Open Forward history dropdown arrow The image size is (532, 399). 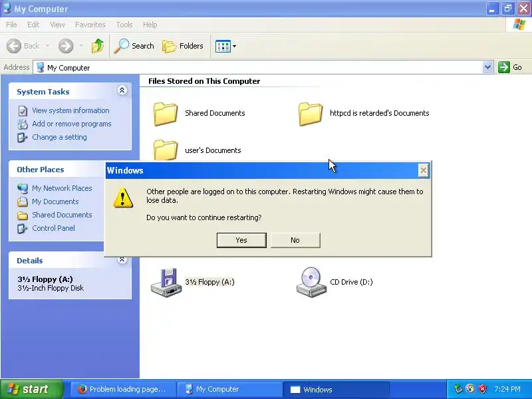click(81, 46)
